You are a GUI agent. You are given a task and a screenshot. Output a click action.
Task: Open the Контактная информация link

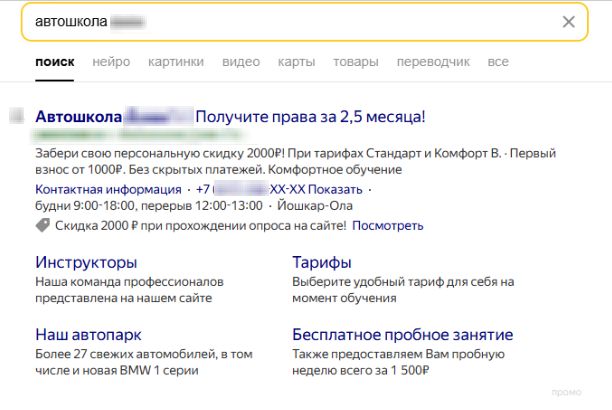coord(108,189)
